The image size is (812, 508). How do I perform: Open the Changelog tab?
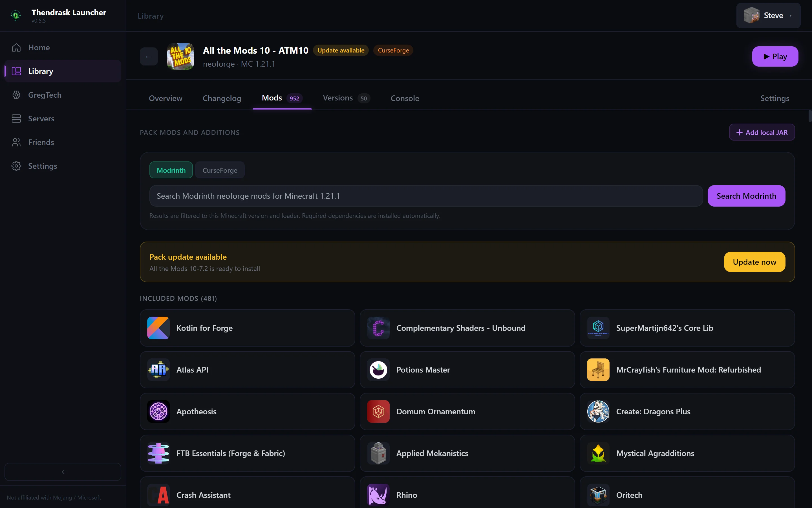pyautogui.click(x=222, y=98)
